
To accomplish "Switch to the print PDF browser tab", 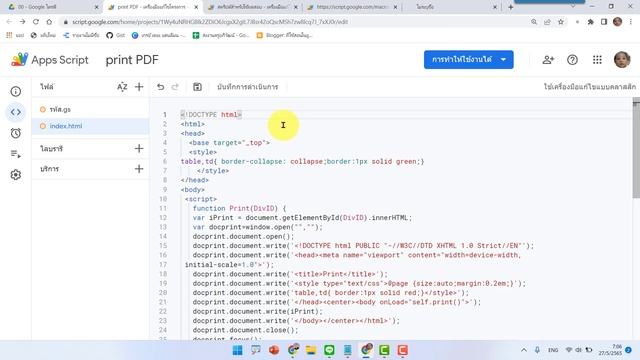I will 152,7.
